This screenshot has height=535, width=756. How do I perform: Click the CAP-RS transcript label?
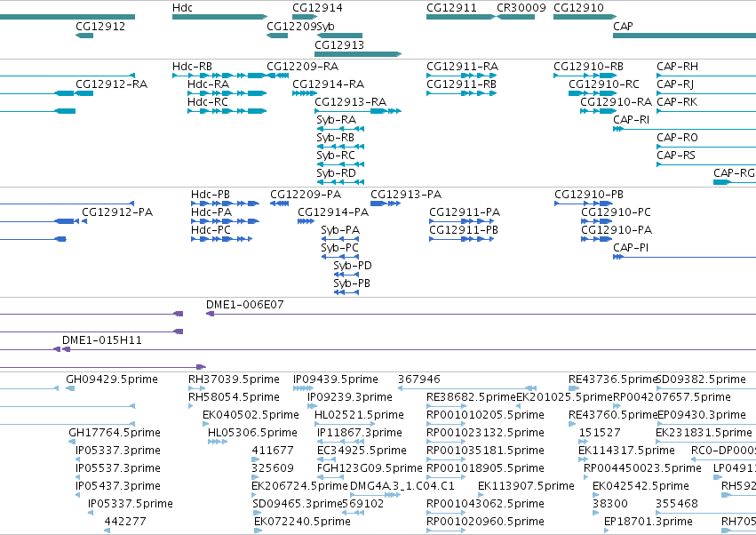pos(676,156)
